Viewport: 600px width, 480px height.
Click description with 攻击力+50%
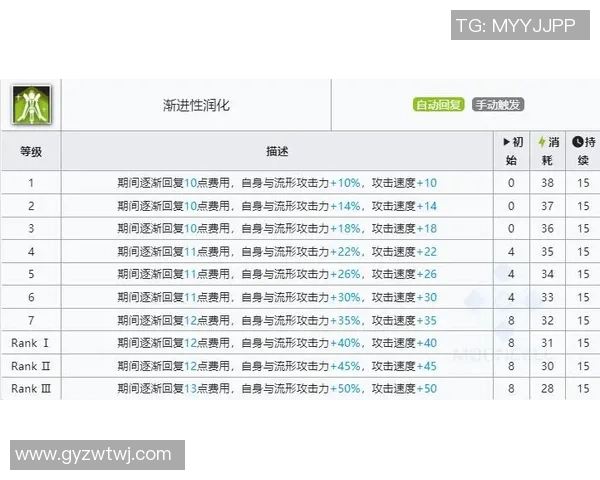tap(277, 389)
